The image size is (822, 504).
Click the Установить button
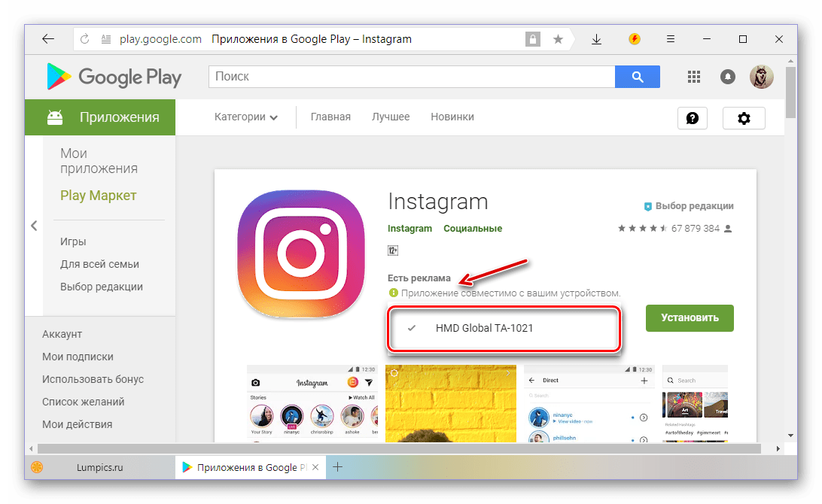pos(690,318)
